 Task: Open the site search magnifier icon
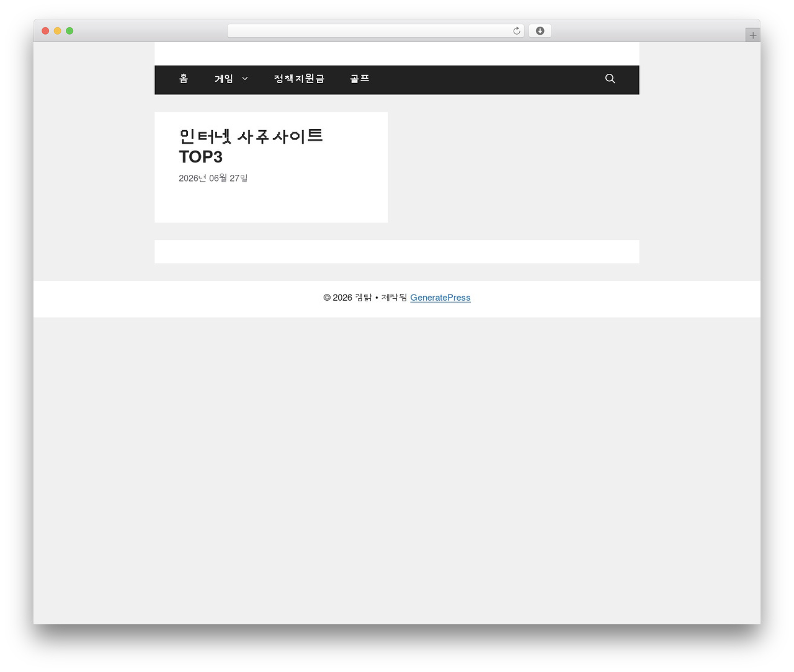click(610, 79)
